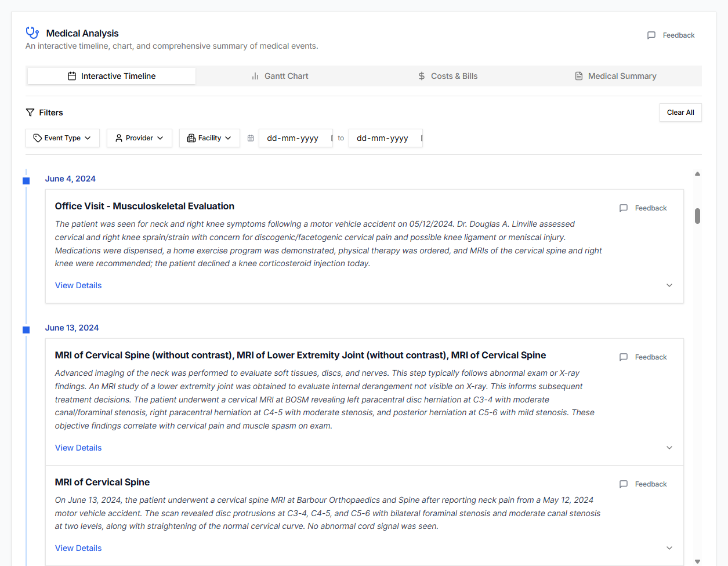Click Feedback icon on Office Visit card
Image resolution: width=728 pixels, height=566 pixels.
(624, 208)
